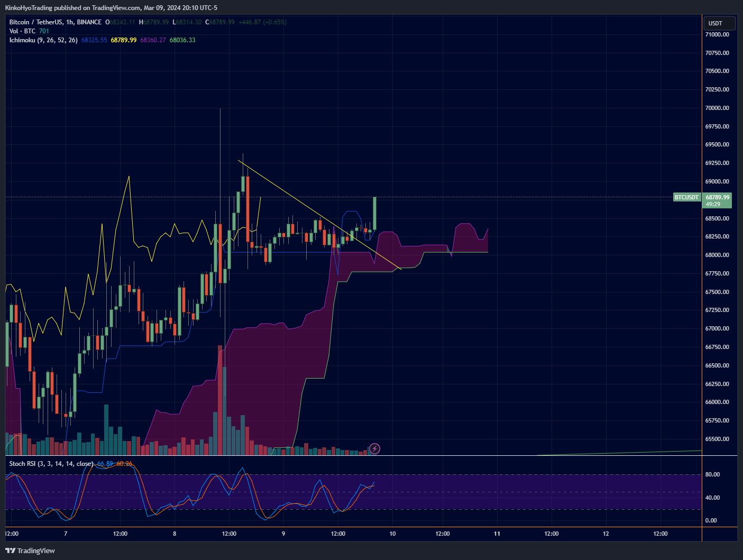The height and width of the screenshot is (560, 743).
Task: Click the 80.00 Stoch RSI axis label
Action: (712, 475)
